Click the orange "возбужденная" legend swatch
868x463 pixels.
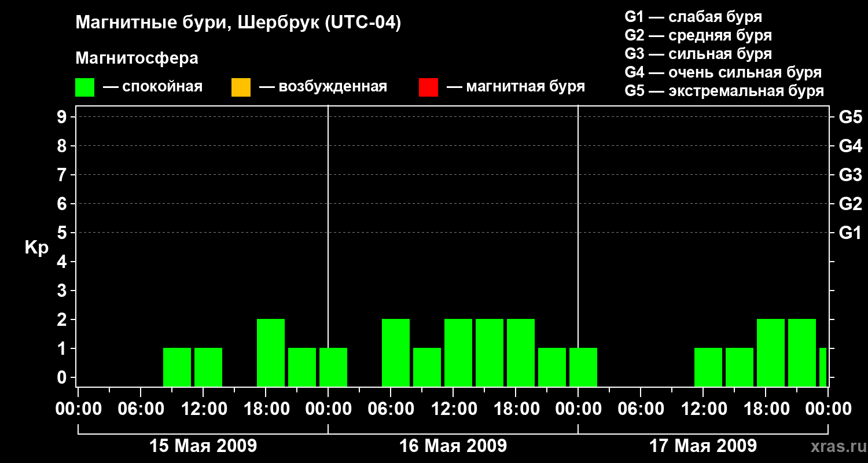(x=241, y=87)
